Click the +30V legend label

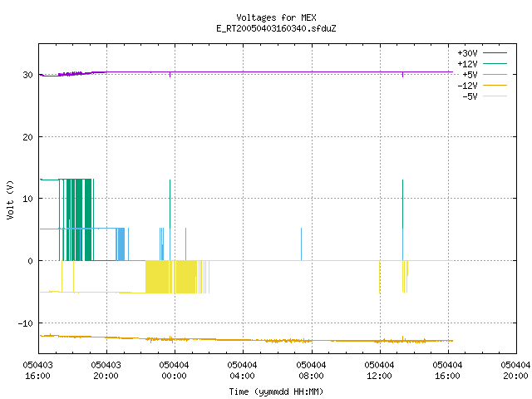tap(467, 53)
